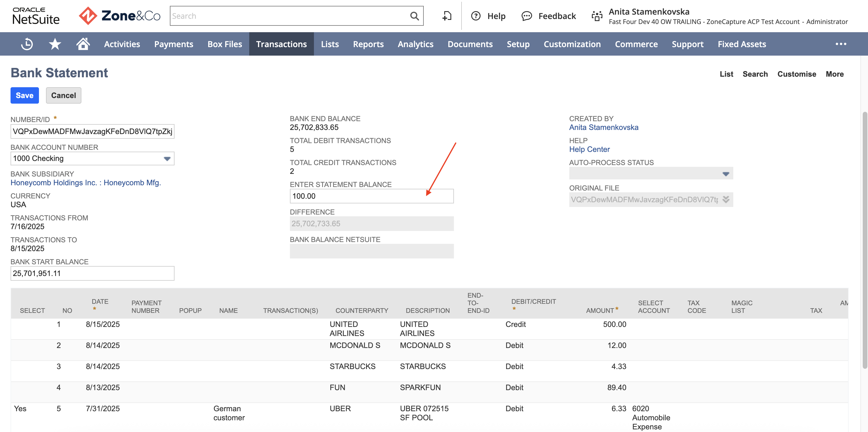
Task: Open the Feedback speech bubble icon
Action: coord(527,16)
